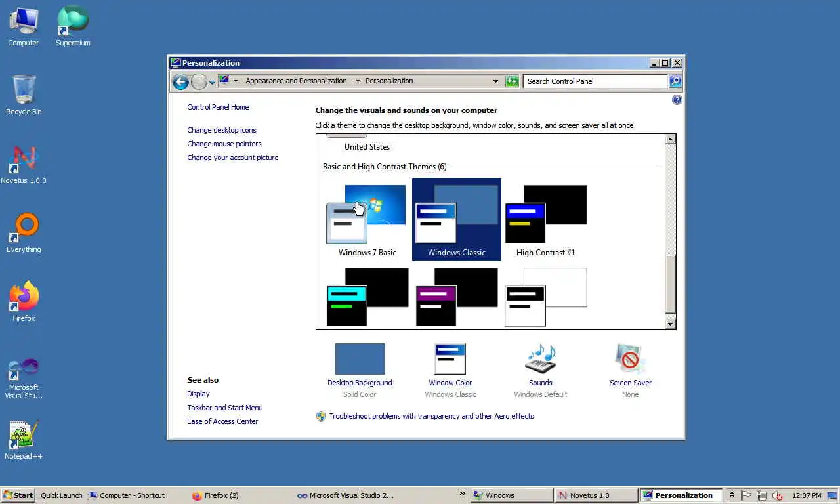Click the search magnifier button
Image resolution: width=840 pixels, height=504 pixels.
[x=675, y=81]
